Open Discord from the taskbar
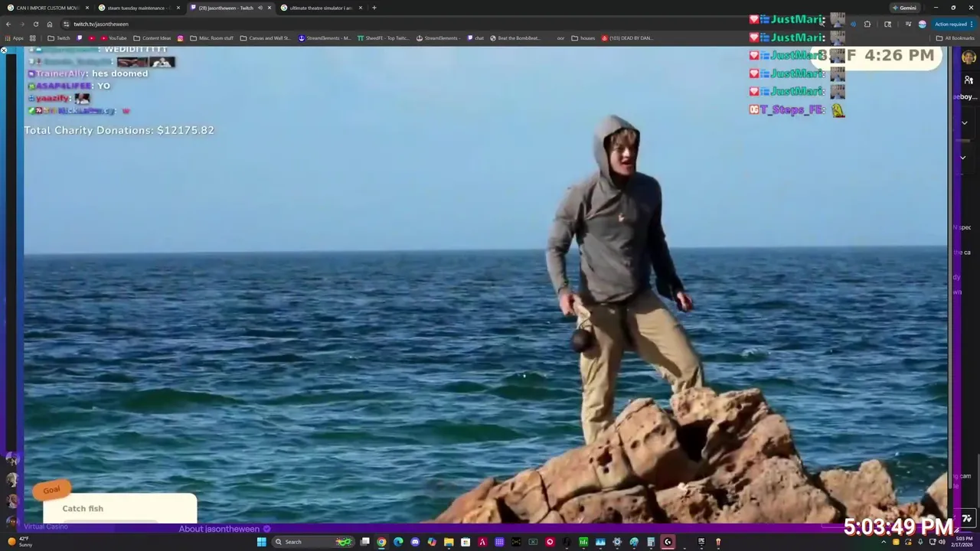The height and width of the screenshot is (551, 980). pyautogui.click(x=415, y=542)
